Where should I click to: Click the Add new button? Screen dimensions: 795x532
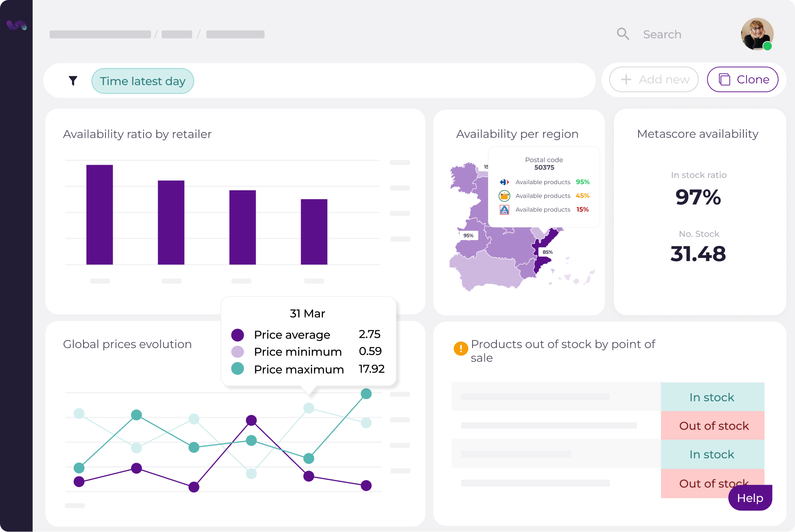654,79
